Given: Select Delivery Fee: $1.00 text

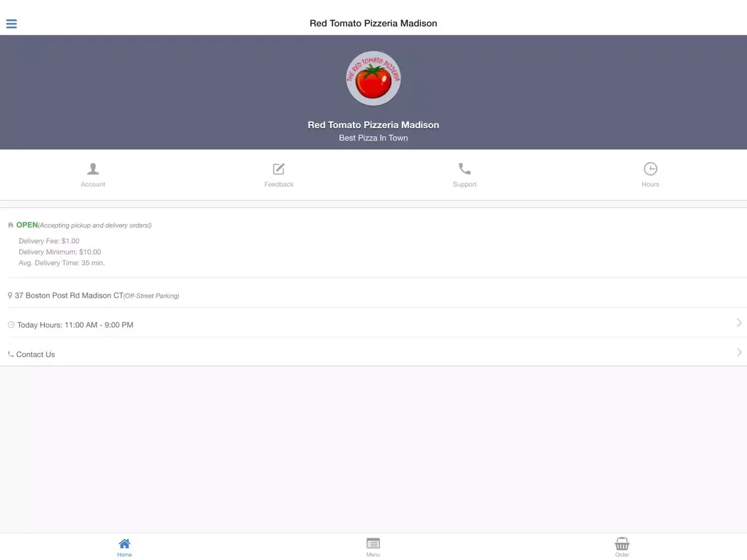Looking at the screenshot, I should [x=49, y=241].
